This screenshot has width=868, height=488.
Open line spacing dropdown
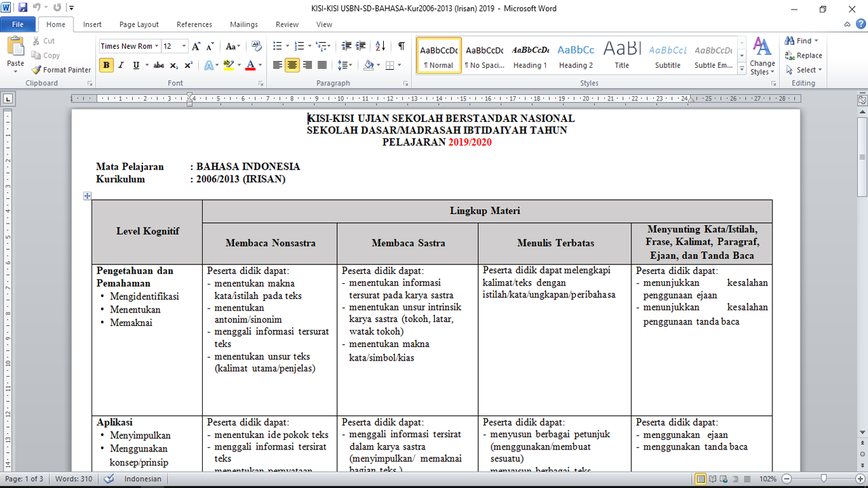pos(345,65)
